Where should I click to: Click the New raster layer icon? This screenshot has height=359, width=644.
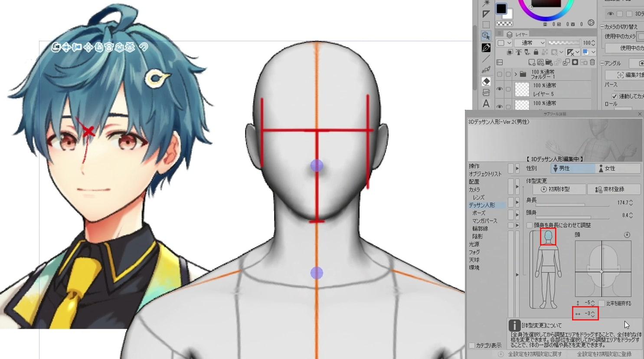pos(532,63)
